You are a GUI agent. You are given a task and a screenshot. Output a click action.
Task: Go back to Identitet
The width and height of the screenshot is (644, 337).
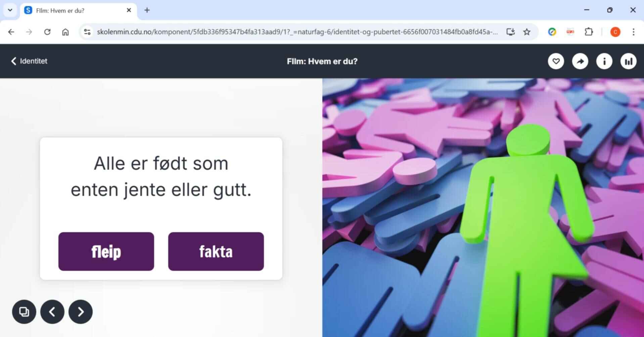[29, 61]
